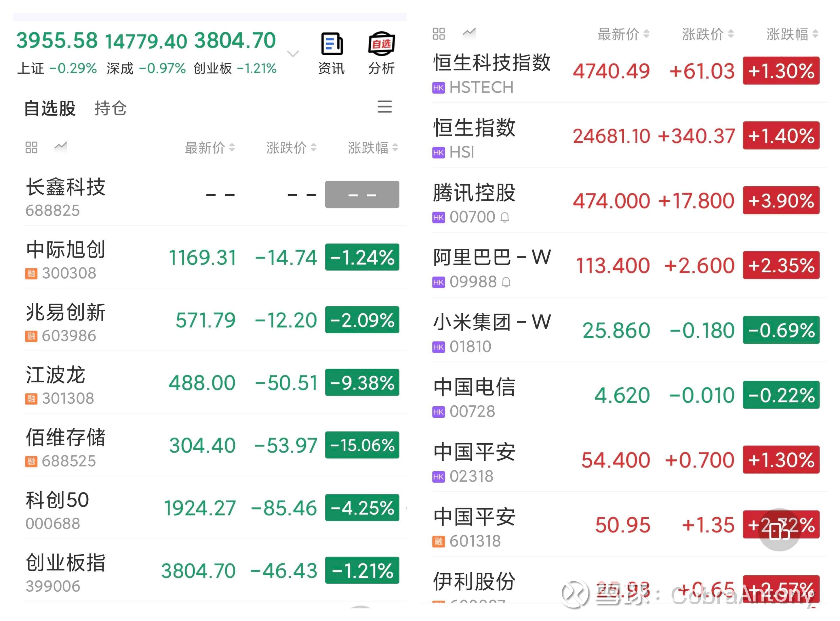840x621 pixels.
Task: Show the left list trend chart icon
Action: [x=60, y=146]
